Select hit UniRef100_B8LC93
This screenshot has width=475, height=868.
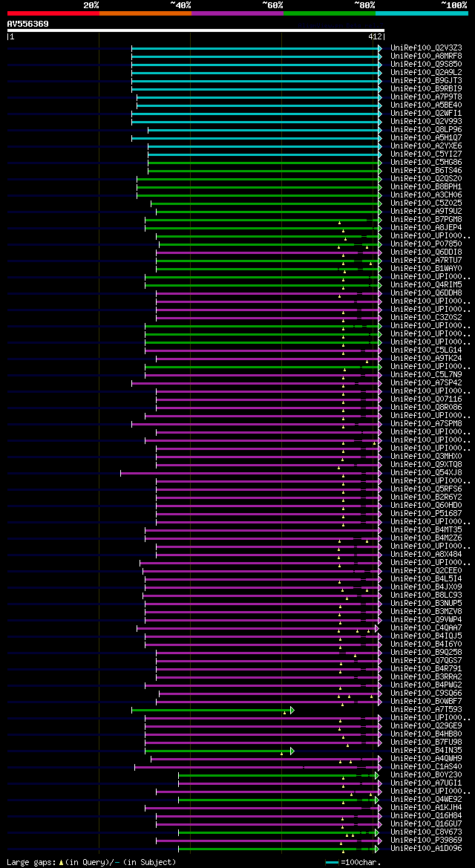point(426,595)
